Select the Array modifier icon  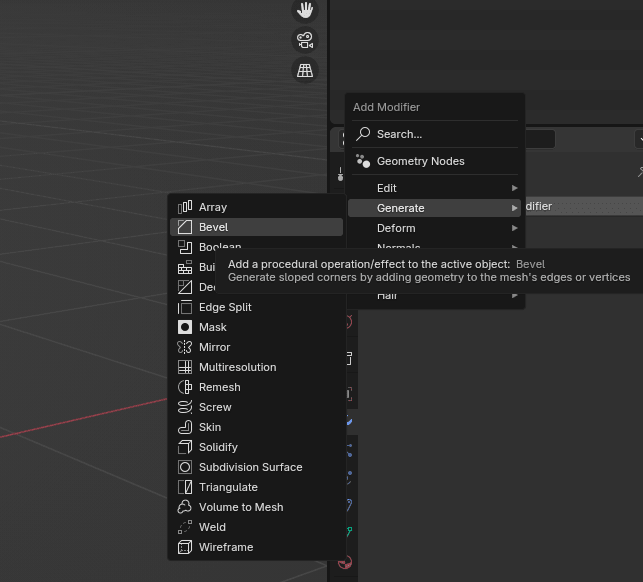(185, 207)
